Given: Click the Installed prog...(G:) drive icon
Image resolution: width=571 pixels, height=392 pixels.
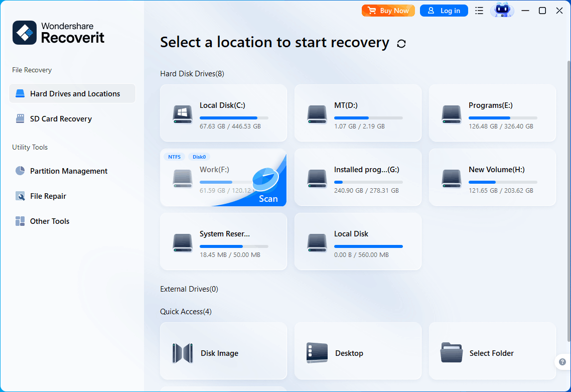Looking at the screenshot, I should (317, 179).
